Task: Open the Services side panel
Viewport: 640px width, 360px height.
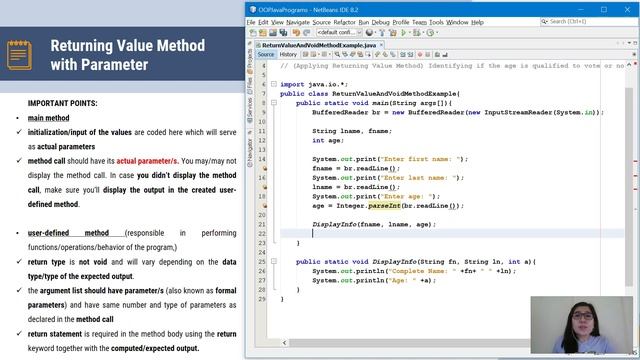Action: tap(250, 110)
